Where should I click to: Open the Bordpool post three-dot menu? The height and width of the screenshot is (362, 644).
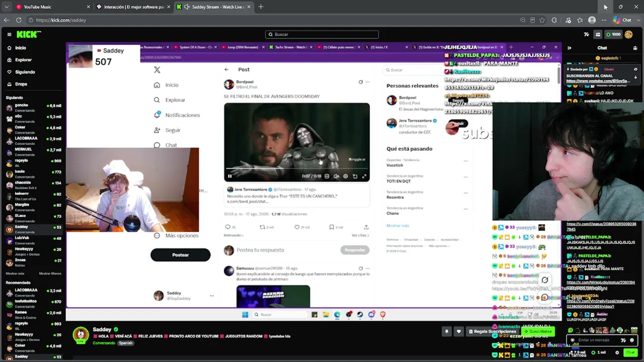coord(367,82)
